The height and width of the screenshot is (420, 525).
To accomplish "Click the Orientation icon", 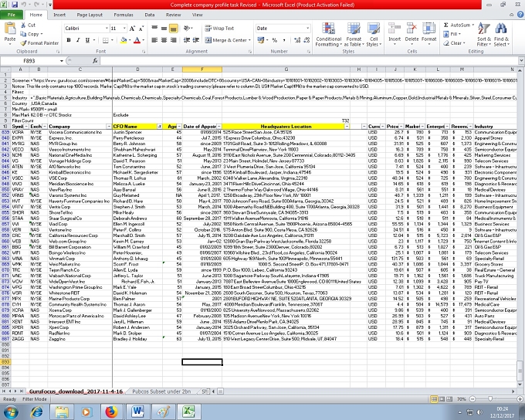I will click(187, 29).
